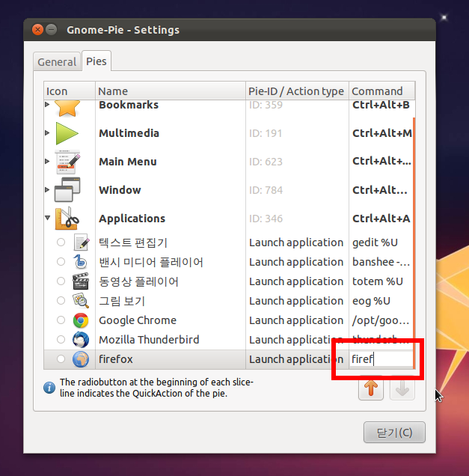
Task: Minimize the Gnome-Pie Settings window
Action: pos(52,30)
